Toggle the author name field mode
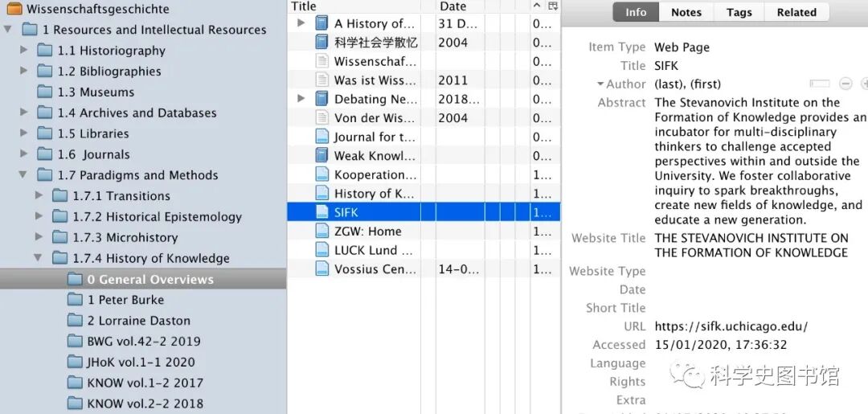The width and height of the screenshot is (868, 414). tap(820, 84)
